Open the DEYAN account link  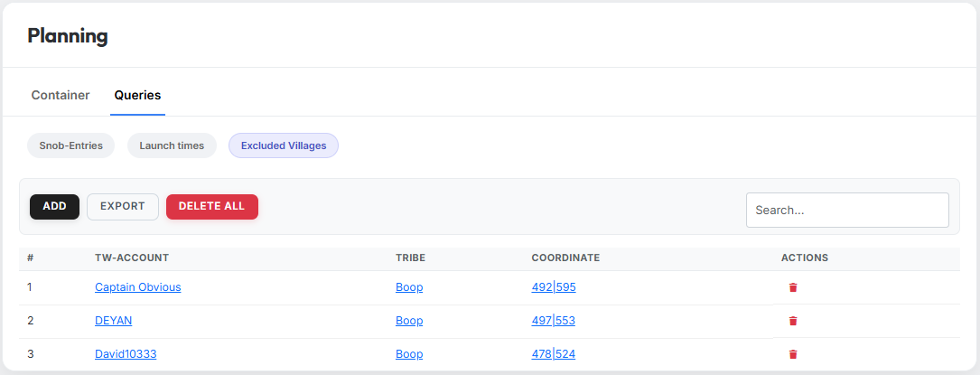(114, 321)
